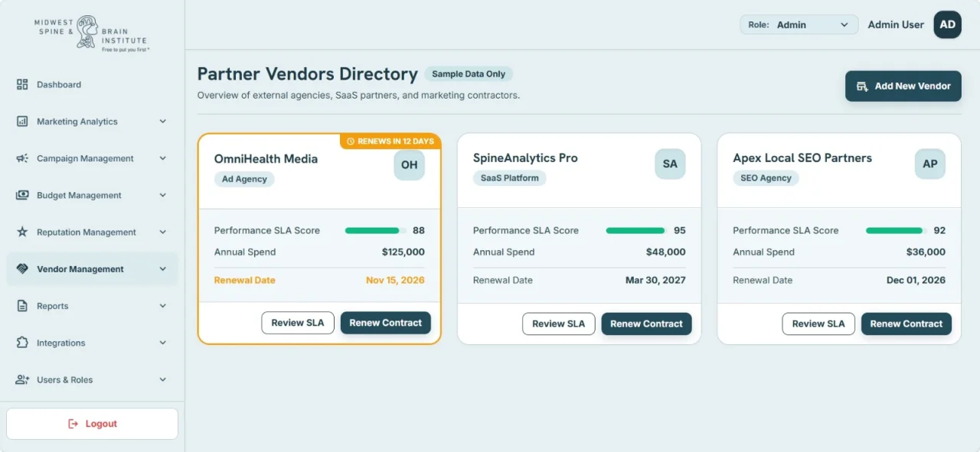The height and width of the screenshot is (452, 980).
Task: Click the Budget Management money icon
Action: pos(22,195)
